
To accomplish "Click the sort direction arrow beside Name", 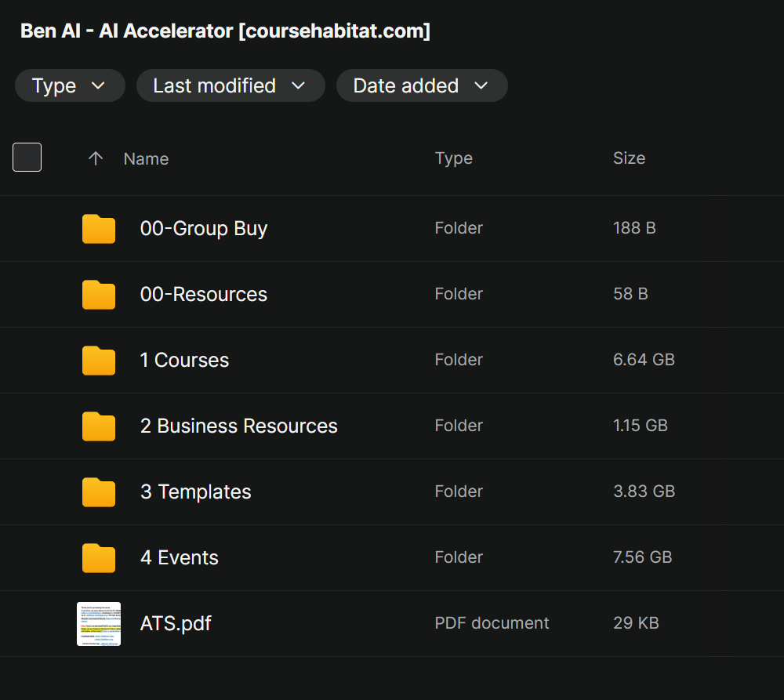I will (96, 158).
